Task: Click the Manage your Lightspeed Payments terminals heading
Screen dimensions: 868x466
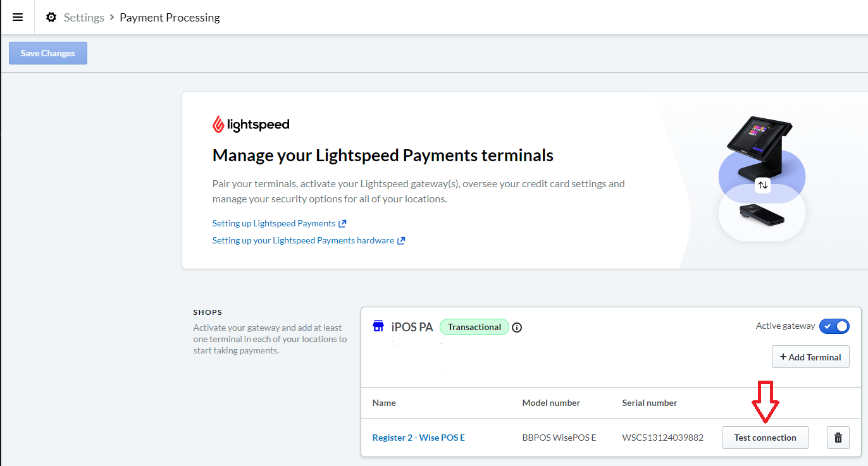Action: click(x=383, y=155)
